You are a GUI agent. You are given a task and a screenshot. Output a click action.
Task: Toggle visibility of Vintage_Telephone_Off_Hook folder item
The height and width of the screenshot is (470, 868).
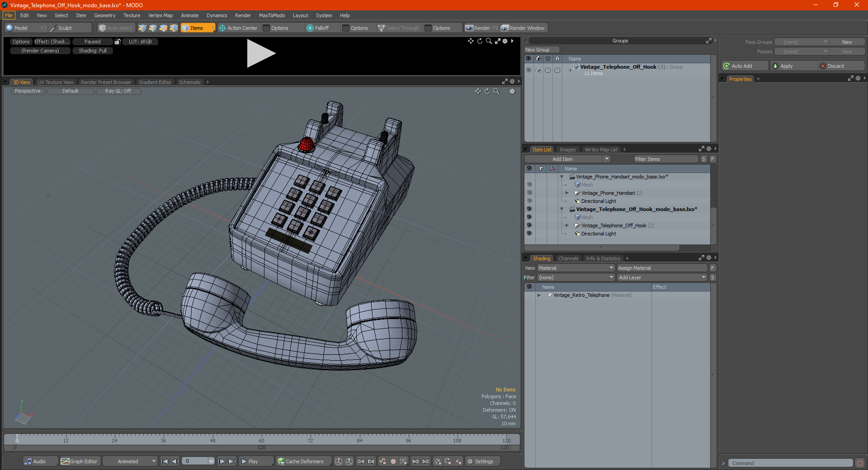click(x=529, y=226)
